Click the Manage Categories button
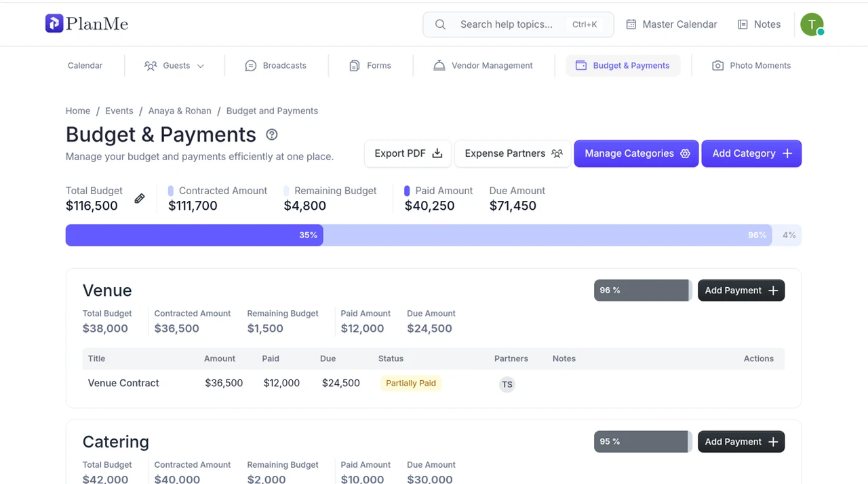Image resolution: width=868 pixels, height=484 pixels. (x=636, y=153)
